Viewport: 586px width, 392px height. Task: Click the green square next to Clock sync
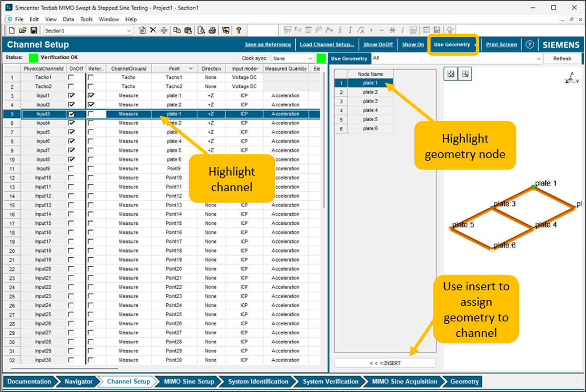(321, 58)
